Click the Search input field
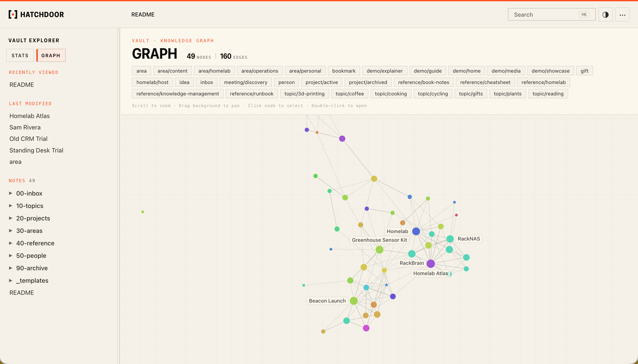Viewport: 638px width, 364px height. coord(551,15)
